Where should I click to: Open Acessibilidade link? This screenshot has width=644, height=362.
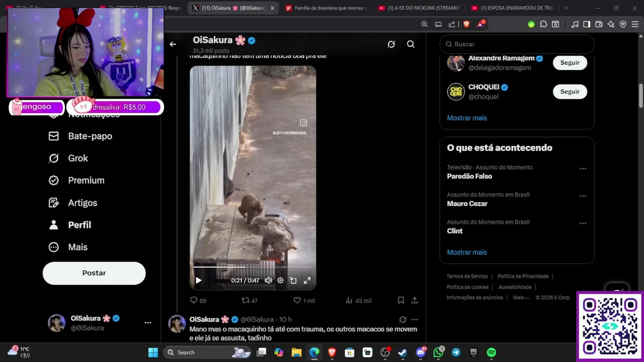515,287
